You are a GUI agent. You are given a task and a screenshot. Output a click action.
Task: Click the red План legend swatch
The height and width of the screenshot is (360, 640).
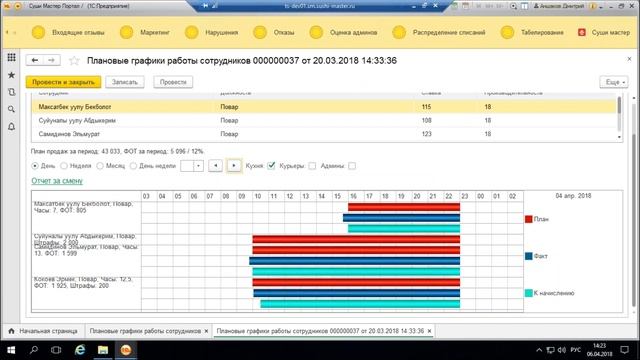pyautogui.click(x=529, y=219)
